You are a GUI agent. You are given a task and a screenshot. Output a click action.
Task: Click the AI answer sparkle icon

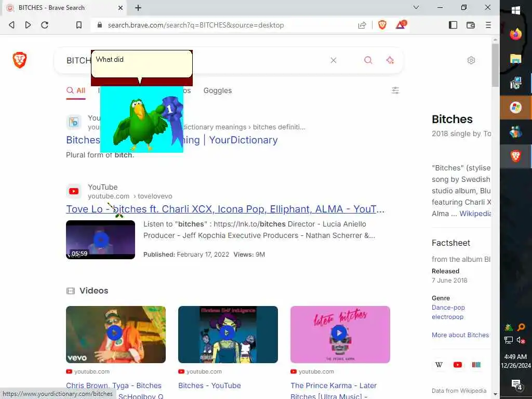pyautogui.click(x=390, y=60)
